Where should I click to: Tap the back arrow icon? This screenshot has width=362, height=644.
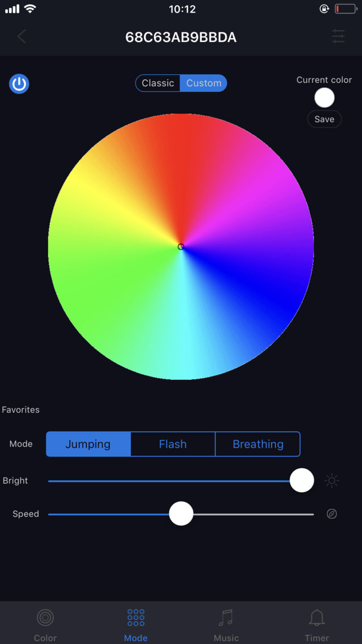22,37
